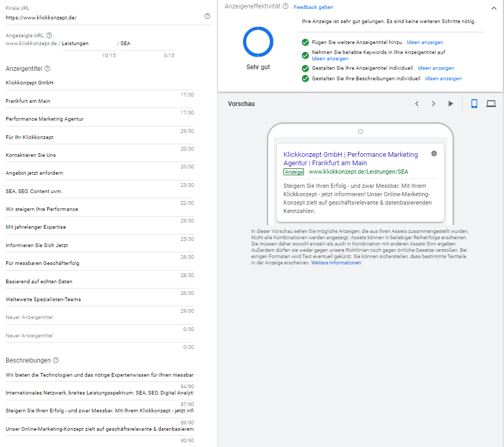Open the help icon next to Anzeigeneffektivität
Screen dimensions: 504x447
[286, 6]
